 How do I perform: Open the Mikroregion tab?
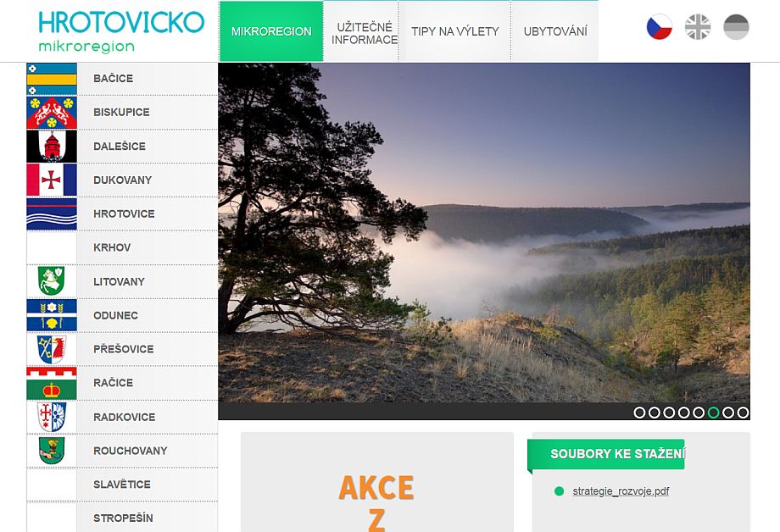click(x=271, y=31)
